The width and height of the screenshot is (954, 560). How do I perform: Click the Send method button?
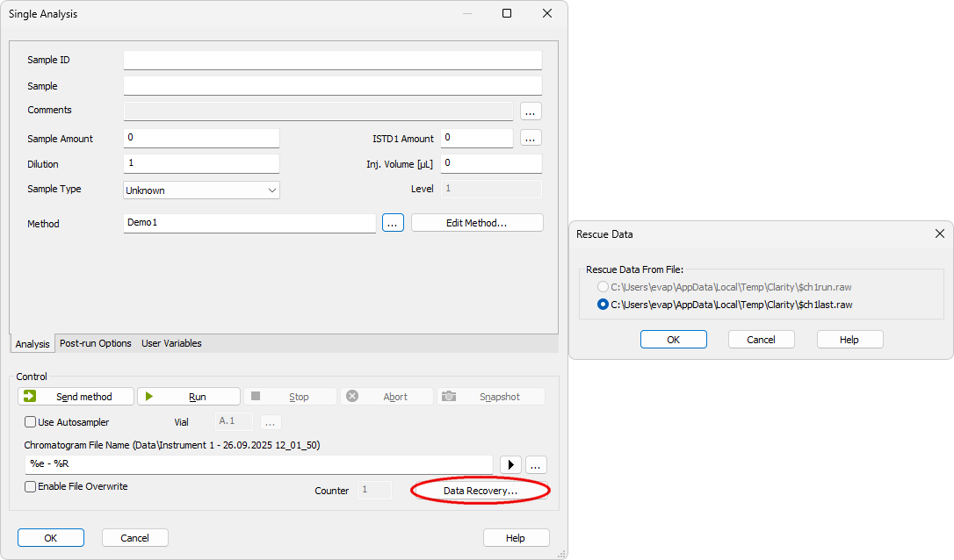[76, 397]
